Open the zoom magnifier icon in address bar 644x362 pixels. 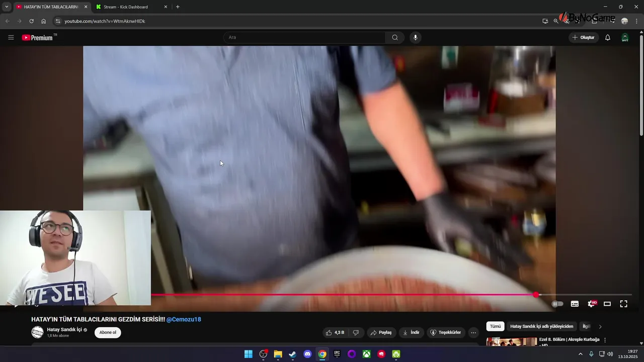pos(556,21)
